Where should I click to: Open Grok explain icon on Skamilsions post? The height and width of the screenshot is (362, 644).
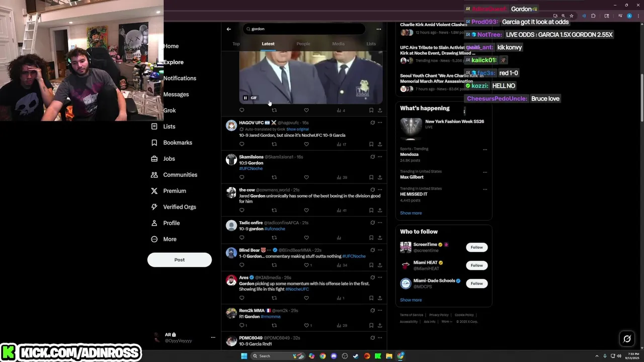coord(372,157)
